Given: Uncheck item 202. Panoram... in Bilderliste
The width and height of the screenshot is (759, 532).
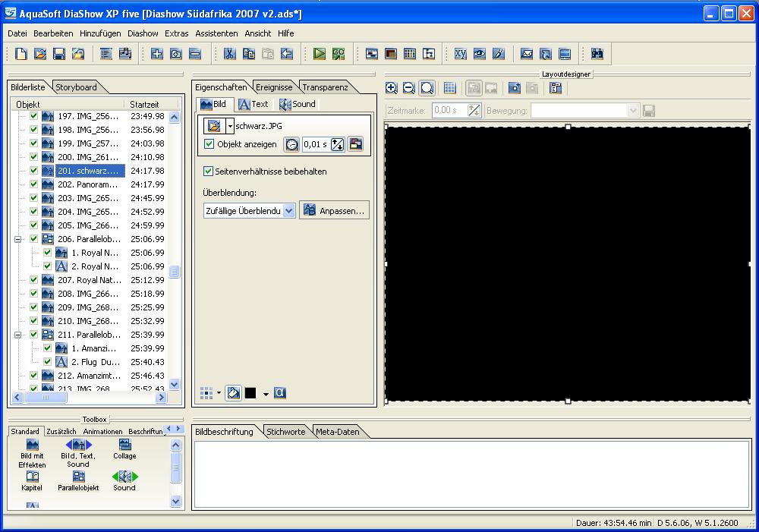Looking at the screenshot, I should [33, 184].
